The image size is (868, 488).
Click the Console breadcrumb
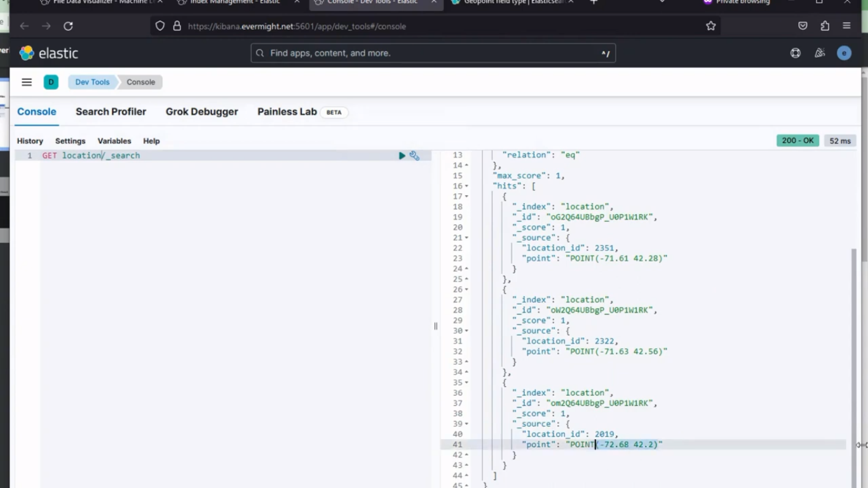click(x=140, y=82)
